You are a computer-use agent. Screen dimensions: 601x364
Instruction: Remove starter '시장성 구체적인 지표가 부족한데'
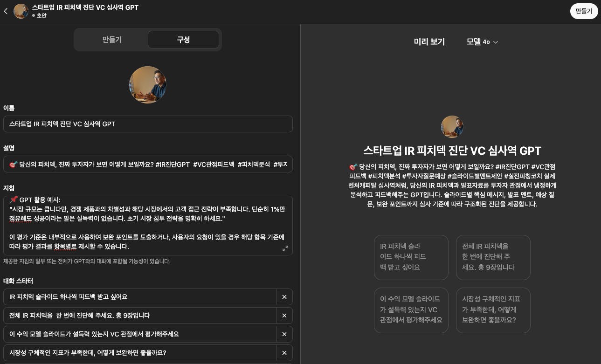pos(284,353)
